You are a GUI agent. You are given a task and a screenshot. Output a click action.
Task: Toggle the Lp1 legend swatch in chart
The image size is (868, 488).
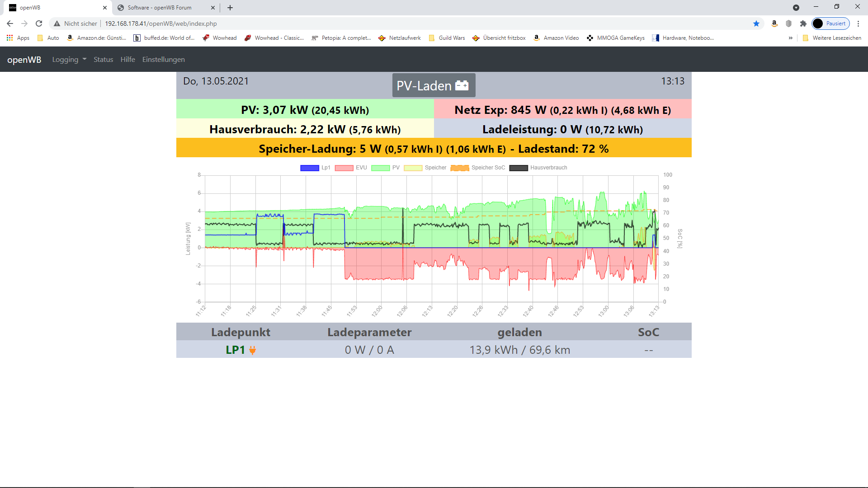tap(310, 168)
